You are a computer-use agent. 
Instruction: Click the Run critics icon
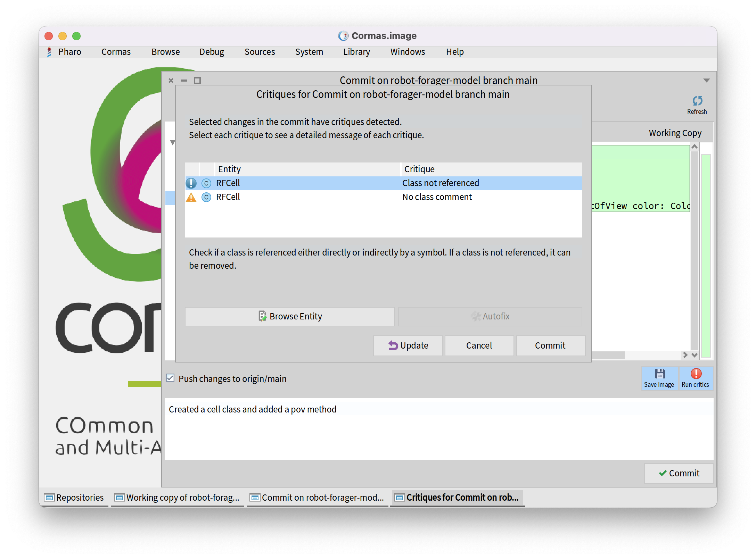(x=696, y=374)
